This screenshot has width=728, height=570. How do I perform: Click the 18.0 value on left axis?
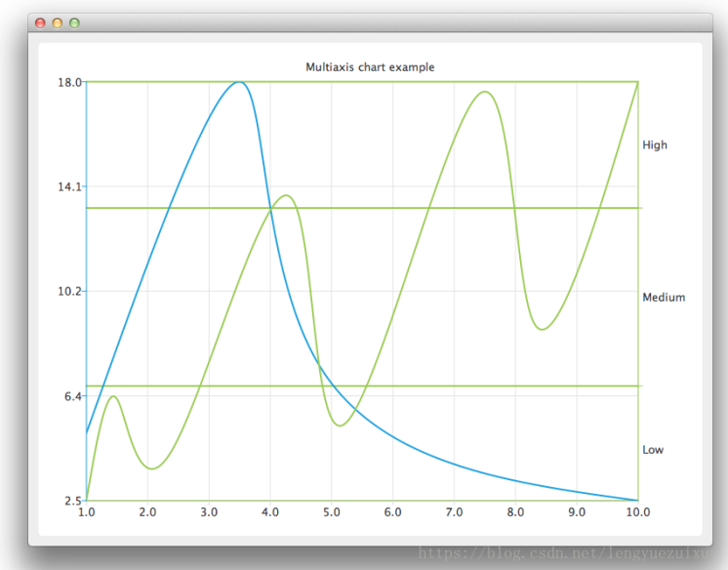[x=69, y=83]
